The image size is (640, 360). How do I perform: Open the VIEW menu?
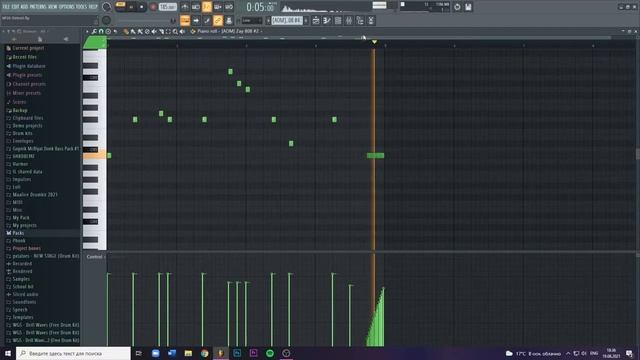coord(53,7)
